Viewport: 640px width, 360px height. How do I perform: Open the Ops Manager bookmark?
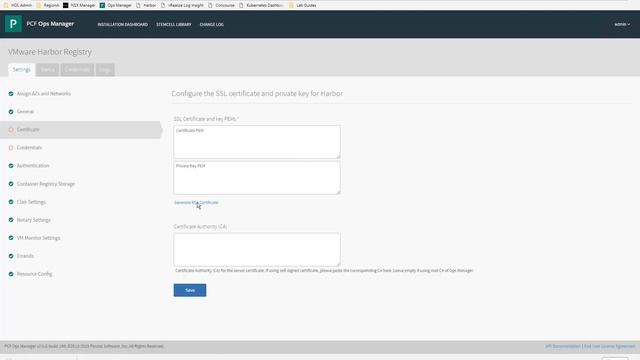tap(116, 5)
